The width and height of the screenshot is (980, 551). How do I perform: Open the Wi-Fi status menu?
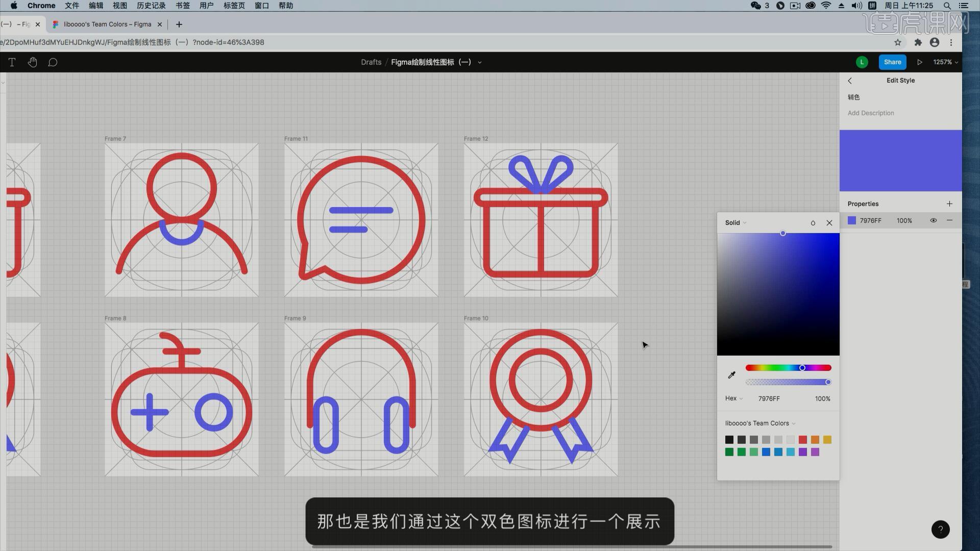pyautogui.click(x=826, y=6)
